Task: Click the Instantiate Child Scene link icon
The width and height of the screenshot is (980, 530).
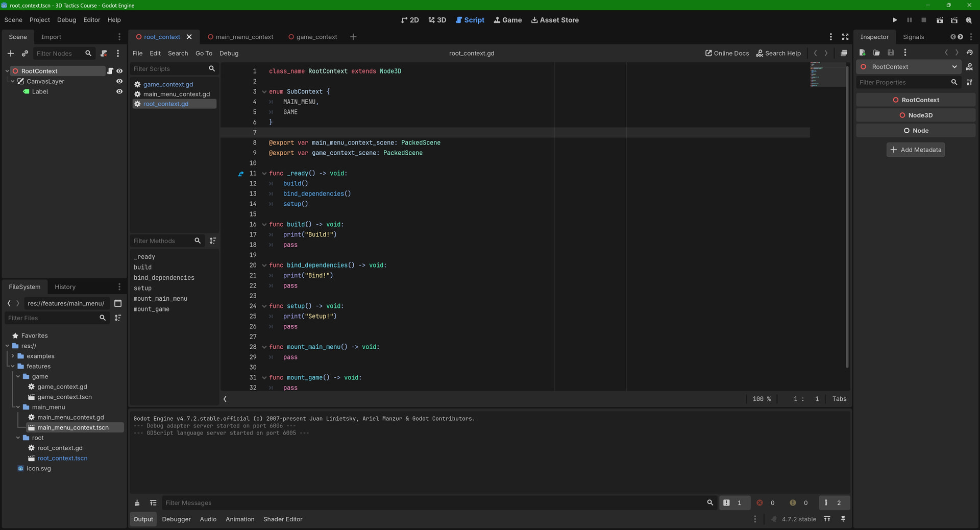Action: pos(24,53)
